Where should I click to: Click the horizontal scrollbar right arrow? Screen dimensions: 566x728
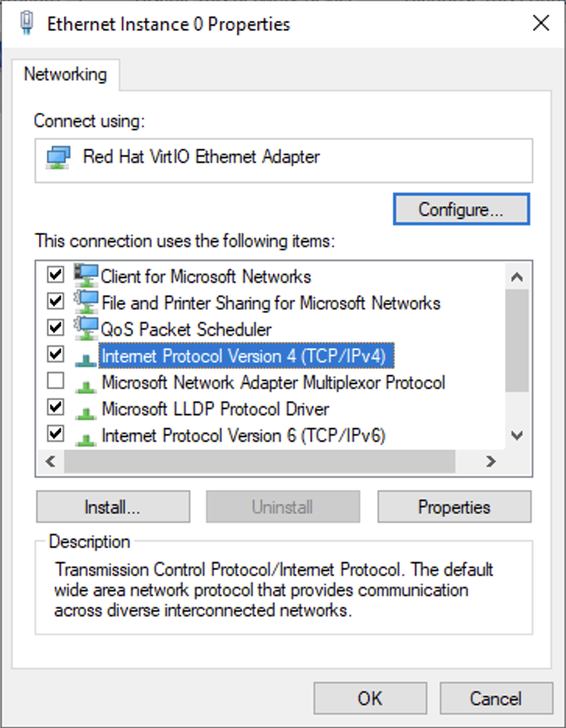490,461
